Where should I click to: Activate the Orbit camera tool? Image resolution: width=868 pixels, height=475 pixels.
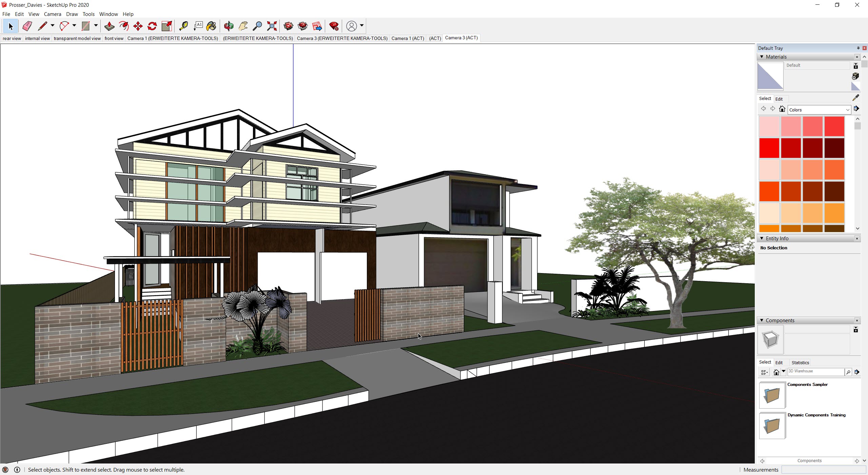(229, 26)
